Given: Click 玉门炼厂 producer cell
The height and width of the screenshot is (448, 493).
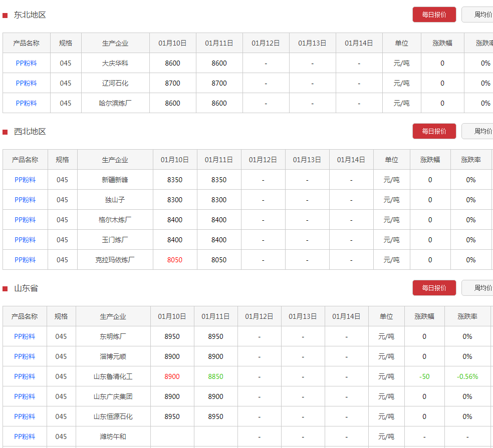Looking at the screenshot, I should click(115, 240).
